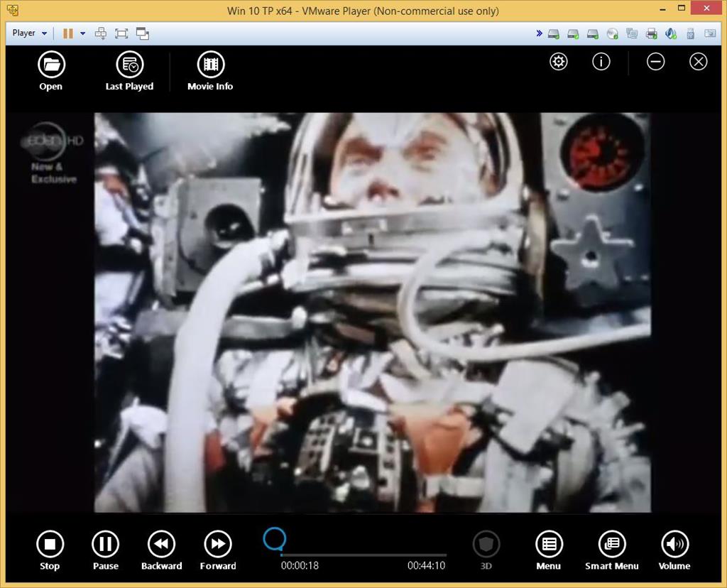The image size is (727, 588).
Task: Stop video playback
Action: coord(50,550)
